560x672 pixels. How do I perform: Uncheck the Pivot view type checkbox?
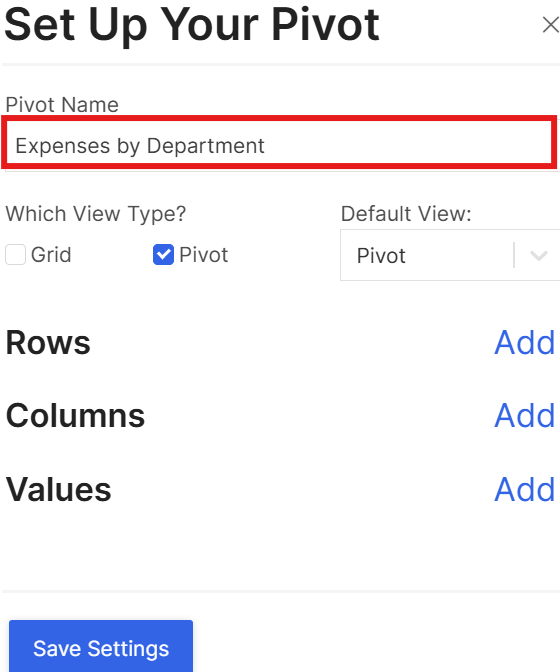click(x=163, y=255)
